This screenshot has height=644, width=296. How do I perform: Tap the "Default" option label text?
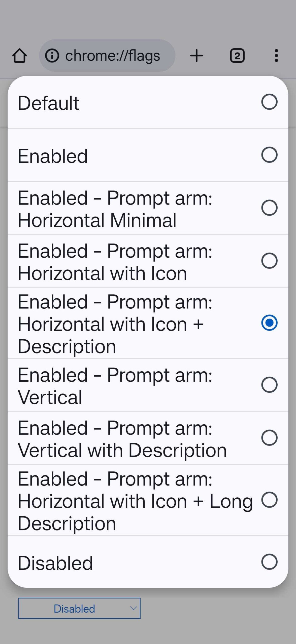(49, 103)
